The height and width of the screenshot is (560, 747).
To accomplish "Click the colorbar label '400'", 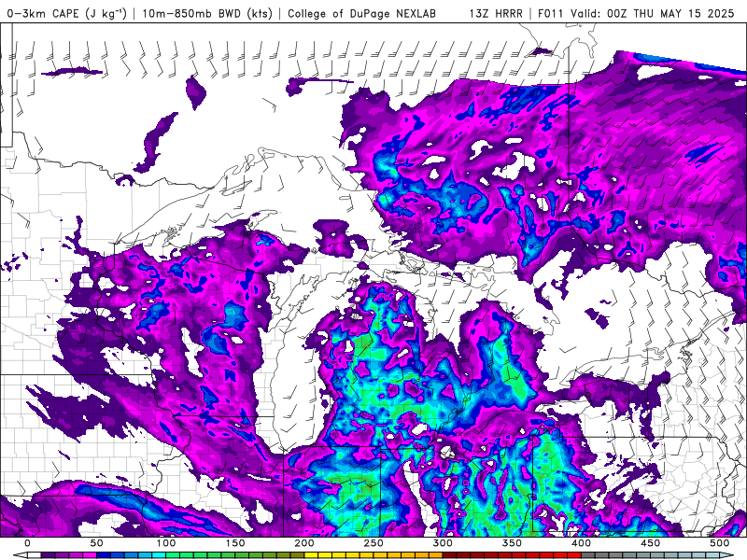I will click(x=581, y=543).
